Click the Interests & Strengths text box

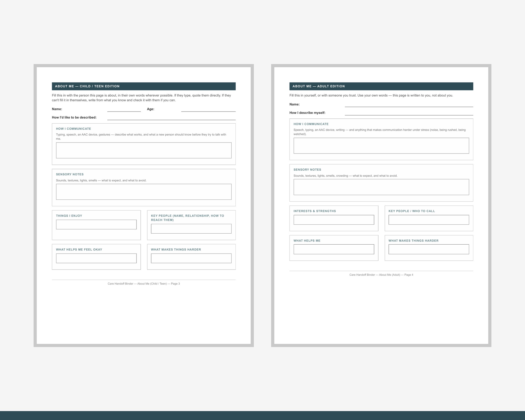pos(334,220)
